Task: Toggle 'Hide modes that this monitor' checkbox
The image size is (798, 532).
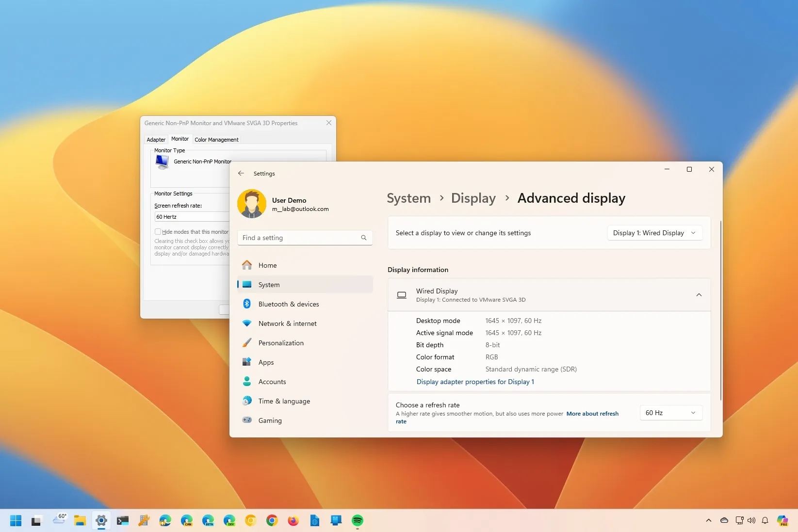Action: point(158,232)
